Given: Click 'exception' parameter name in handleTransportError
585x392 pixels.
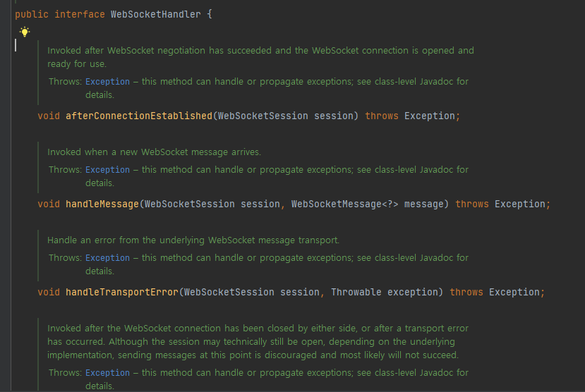Looking at the screenshot, I should (x=413, y=292).
